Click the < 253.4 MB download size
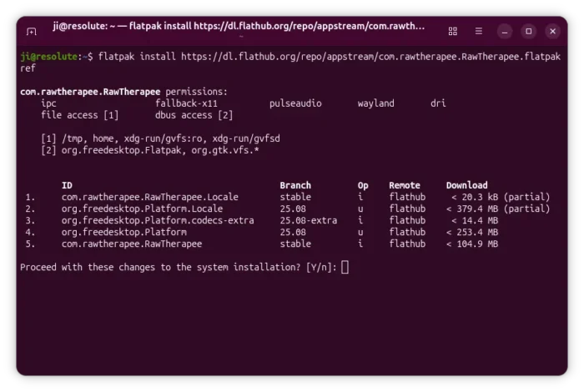This screenshot has height=392, width=584. tap(472, 233)
